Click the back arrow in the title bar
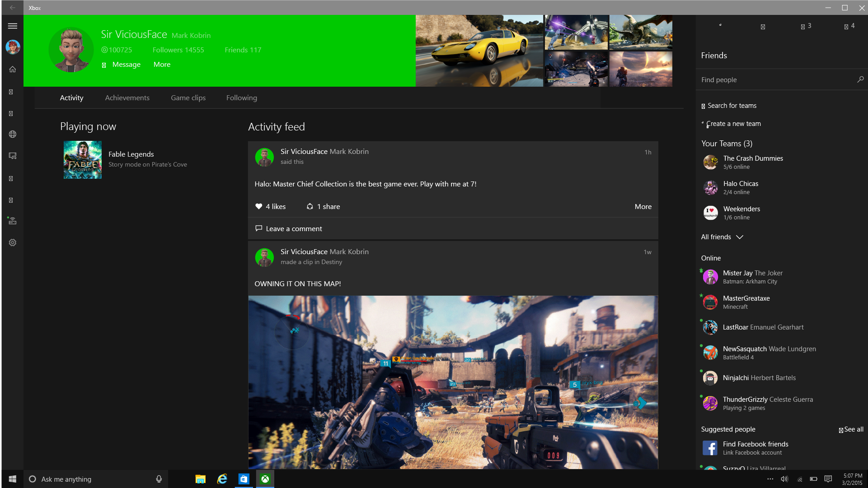Viewport: 868px width, 488px height. (13, 8)
